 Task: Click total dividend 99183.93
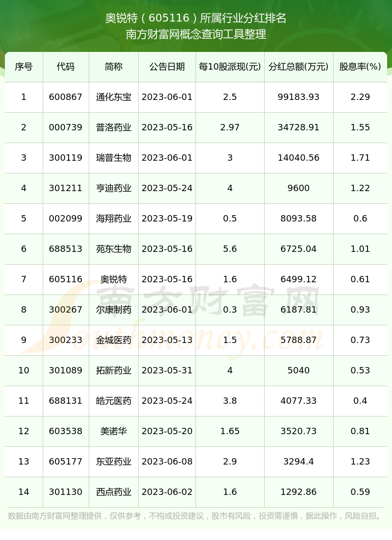click(298, 97)
